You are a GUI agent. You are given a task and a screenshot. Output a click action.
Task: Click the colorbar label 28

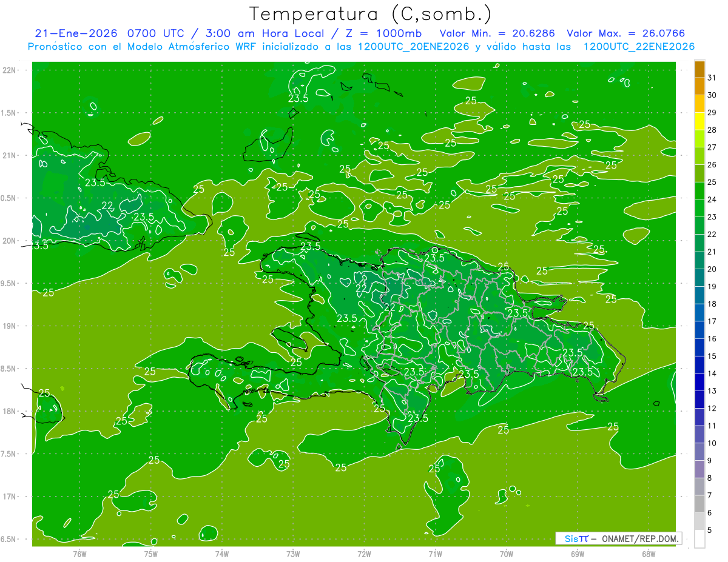[x=712, y=130]
